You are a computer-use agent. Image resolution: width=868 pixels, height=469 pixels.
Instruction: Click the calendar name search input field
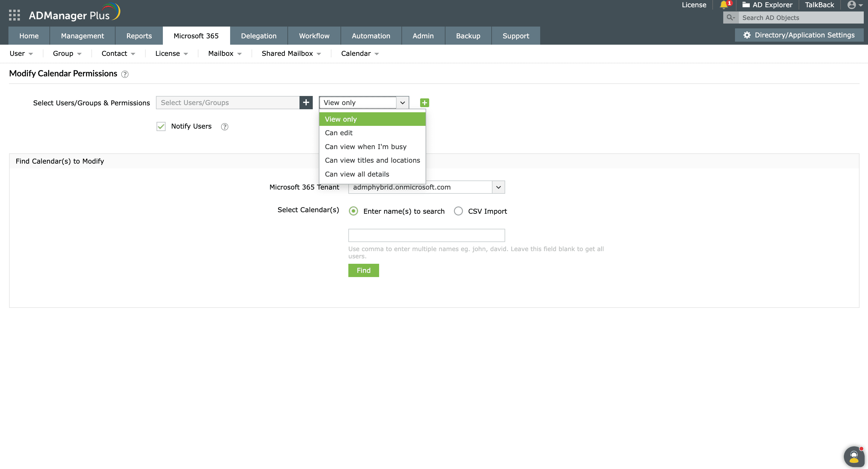coord(426,235)
